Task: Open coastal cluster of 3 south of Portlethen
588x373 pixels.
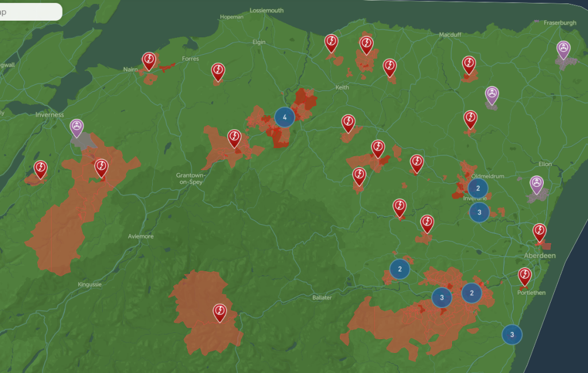Action: (512, 334)
